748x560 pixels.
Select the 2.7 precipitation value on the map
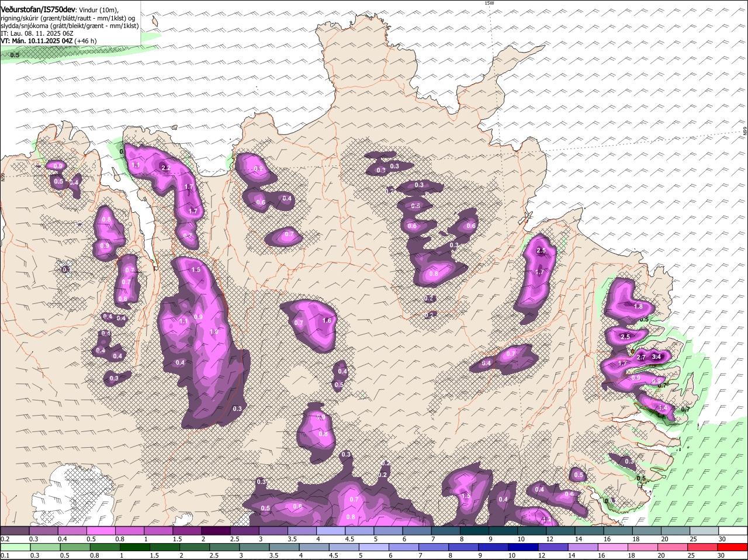coord(640,357)
